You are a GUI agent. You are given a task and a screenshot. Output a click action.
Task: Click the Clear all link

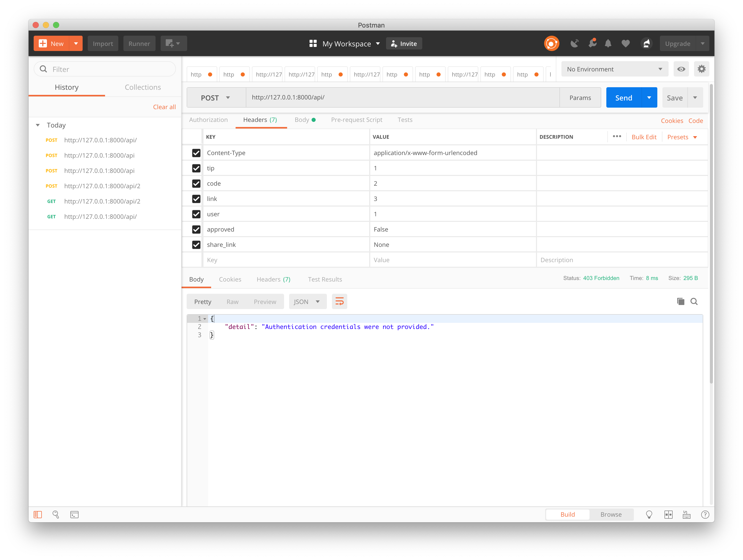164,107
